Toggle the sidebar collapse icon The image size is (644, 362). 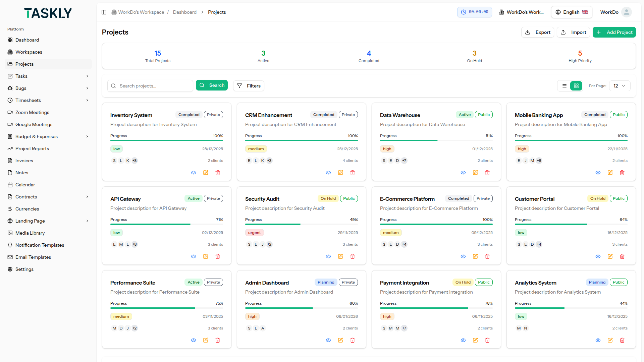tap(104, 12)
